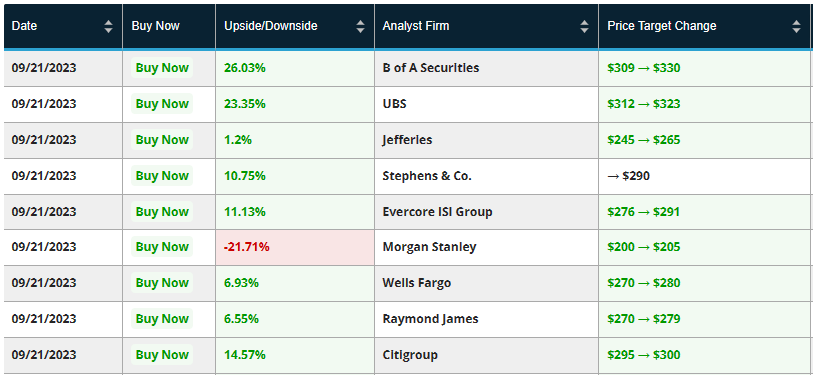The image size is (813, 375).
Task: Click Buy Now for Wells Fargo
Action: (x=162, y=283)
